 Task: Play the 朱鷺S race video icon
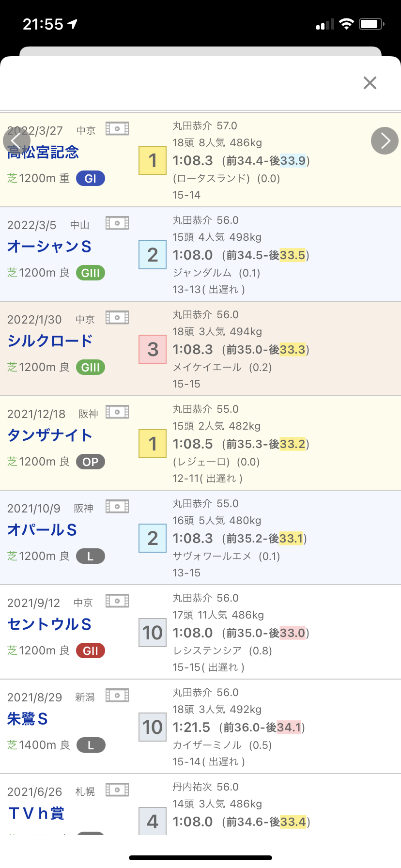coord(117,696)
